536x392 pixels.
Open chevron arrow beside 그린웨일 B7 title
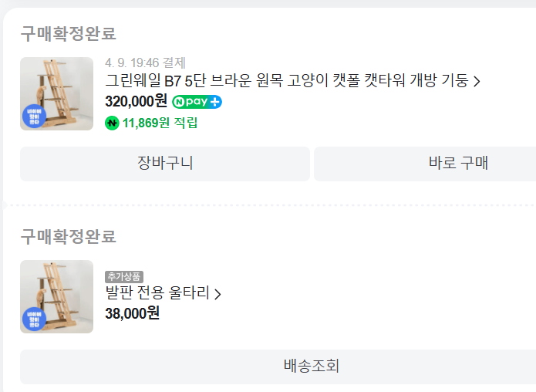[x=477, y=81]
